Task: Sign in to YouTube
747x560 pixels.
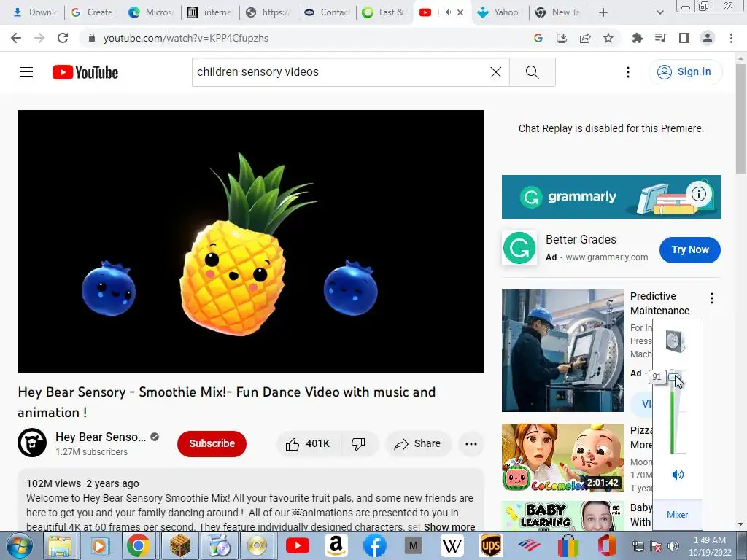Action: point(684,72)
